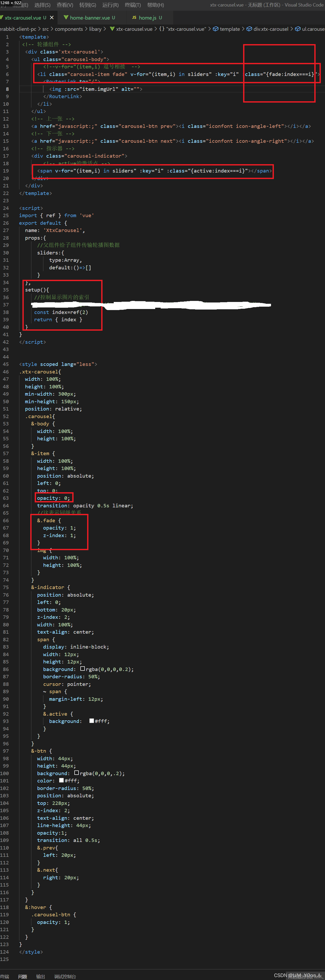
Task: Open the 转到(G) menu
Action: tap(87, 5)
